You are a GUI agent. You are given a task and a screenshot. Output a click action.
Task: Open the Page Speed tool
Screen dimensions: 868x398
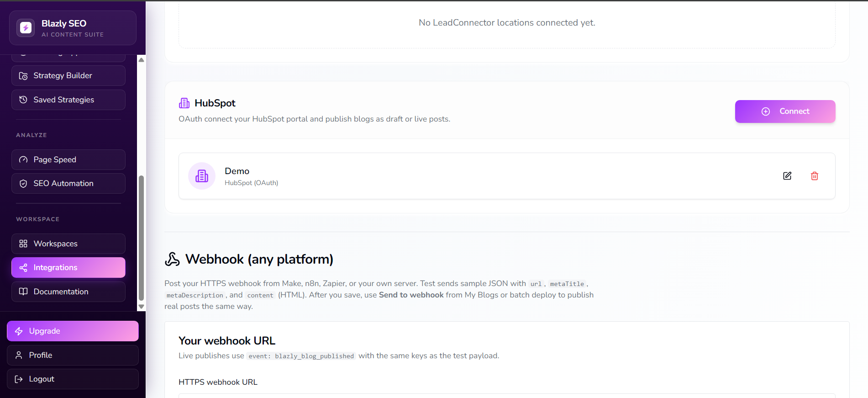(x=68, y=159)
